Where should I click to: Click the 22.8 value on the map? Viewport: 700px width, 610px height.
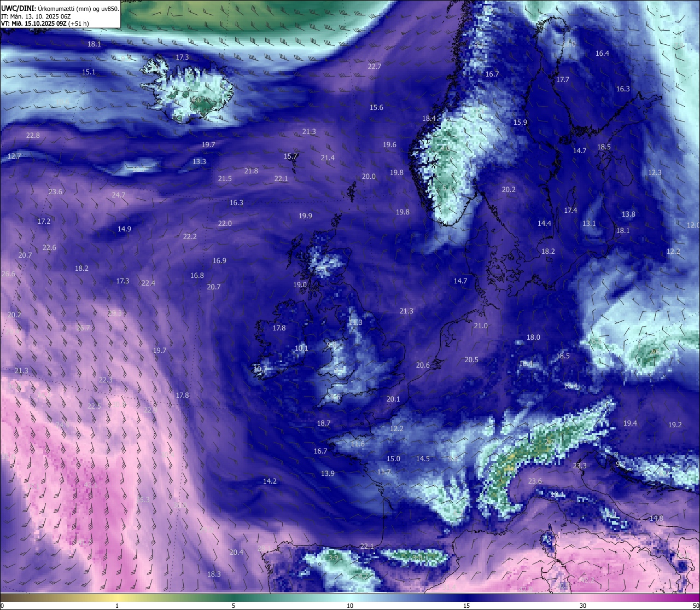(33, 136)
